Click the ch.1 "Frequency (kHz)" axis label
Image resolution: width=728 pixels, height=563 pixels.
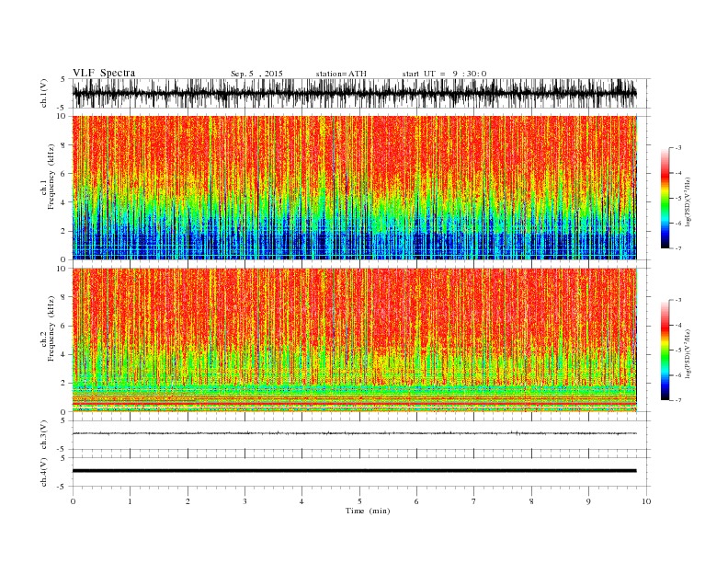(51, 177)
